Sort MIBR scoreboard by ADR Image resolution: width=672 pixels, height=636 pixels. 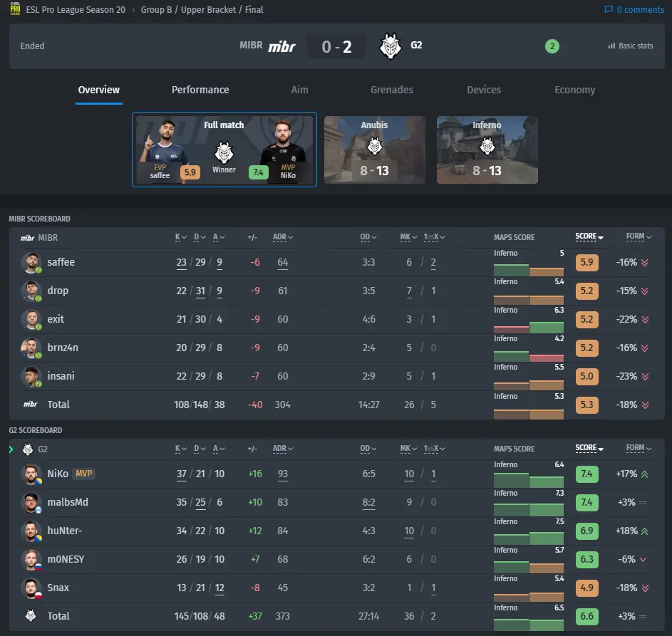(x=283, y=237)
